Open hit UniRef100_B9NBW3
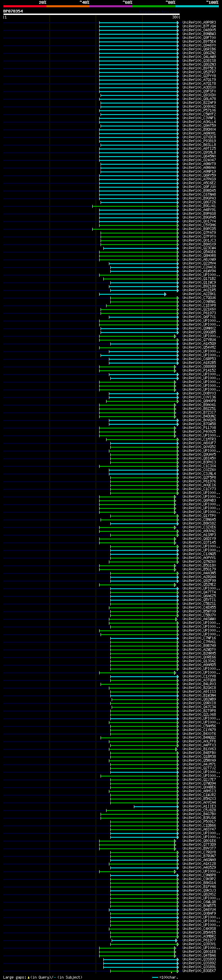Screen dimensions: 222x980 (x=199, y=34)
